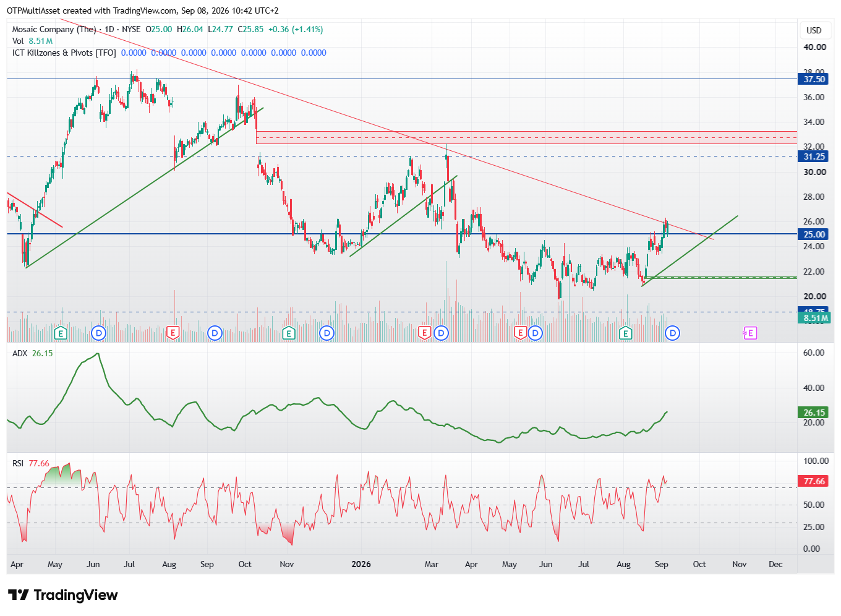Image resolution: width=841 pixels, height=616 pixels.
Task: Click the green 8.51M volume tag on axis
Action: (814, 318)
